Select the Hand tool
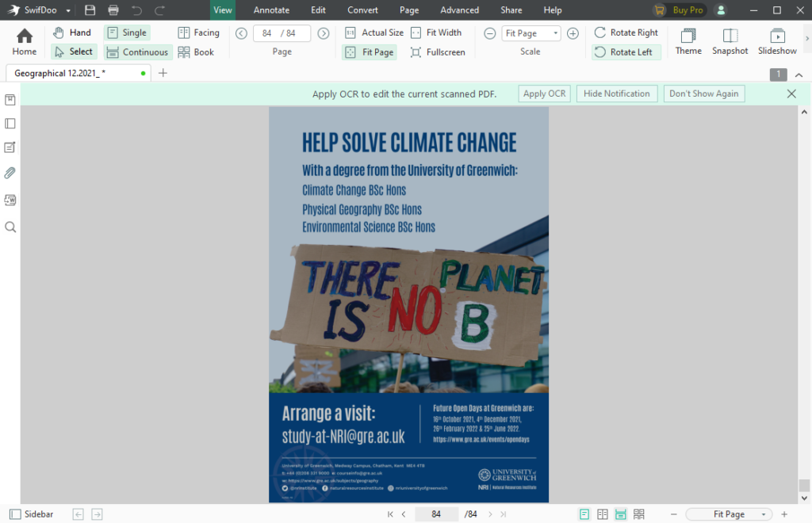This screenshot has height=523, width=812. click(72, 32)
